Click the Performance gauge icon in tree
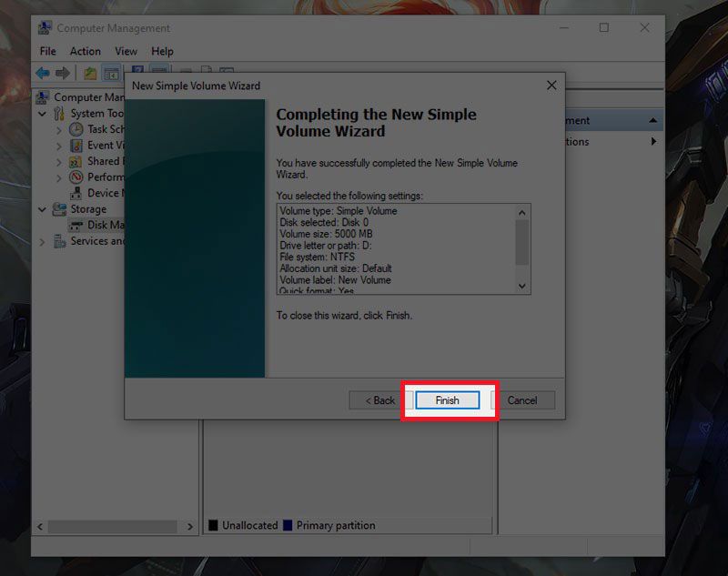This screenshot has height=576, width=728. (x=76, y=177)
